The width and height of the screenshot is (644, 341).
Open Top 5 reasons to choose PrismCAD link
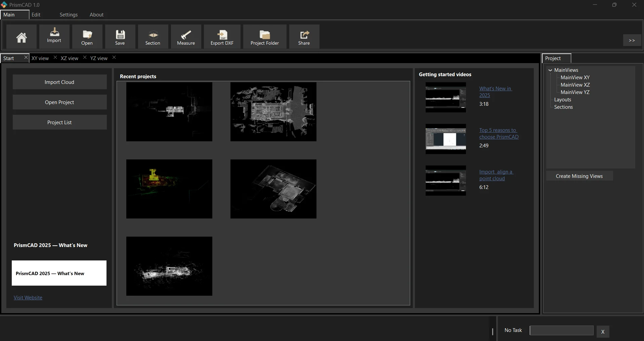coord(499,134)
